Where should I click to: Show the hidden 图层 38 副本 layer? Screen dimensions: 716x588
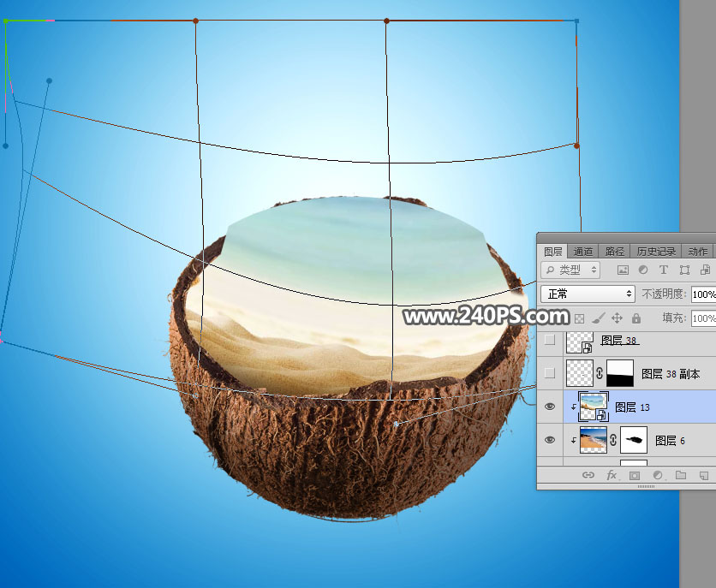point(550,373)
